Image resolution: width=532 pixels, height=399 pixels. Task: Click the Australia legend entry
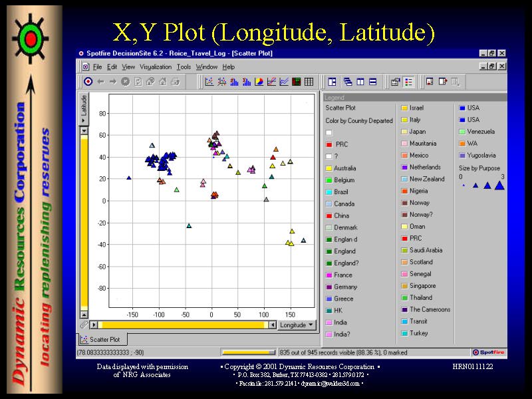(344, 168)
